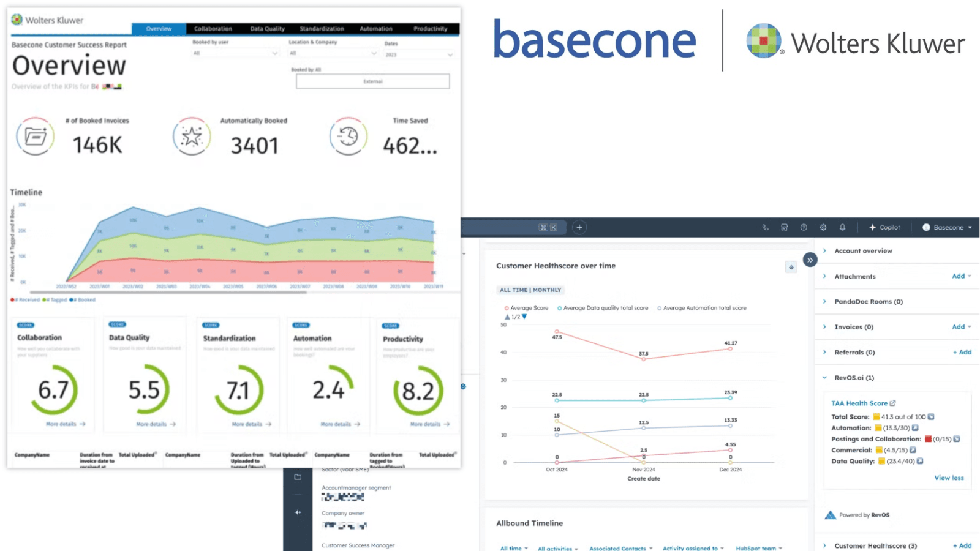Click + Add next to Referrals
This screenshot has height=551, width=980.
962,352
